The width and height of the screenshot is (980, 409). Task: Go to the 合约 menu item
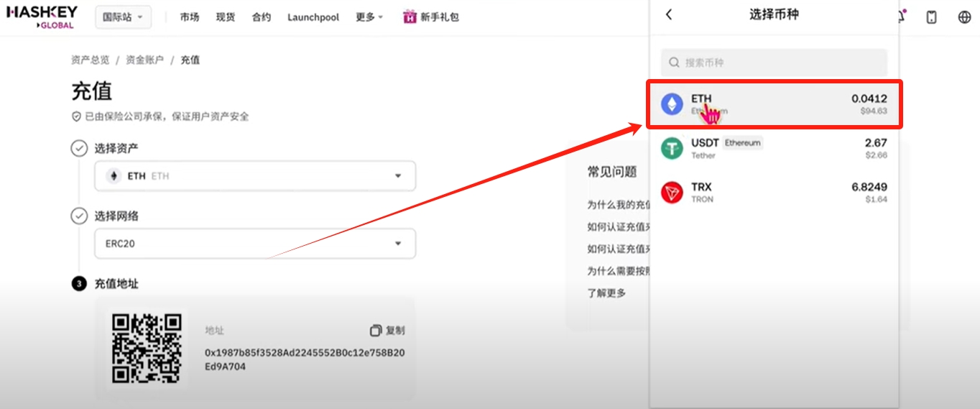[x=262, y=17]
